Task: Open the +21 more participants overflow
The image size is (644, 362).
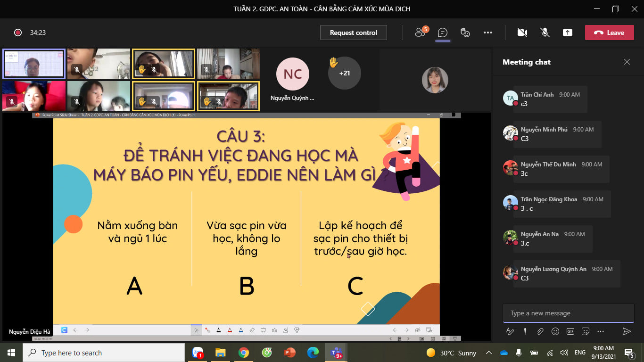Action: tap(344, 73)
